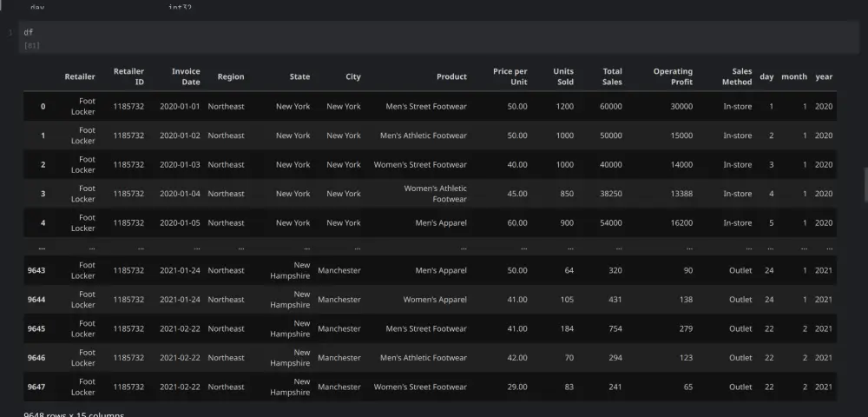This screenshot has width=868, height=417.
Task: Select the Invoice Date column header
Action: pyautogui.click(x=186, y=76)
